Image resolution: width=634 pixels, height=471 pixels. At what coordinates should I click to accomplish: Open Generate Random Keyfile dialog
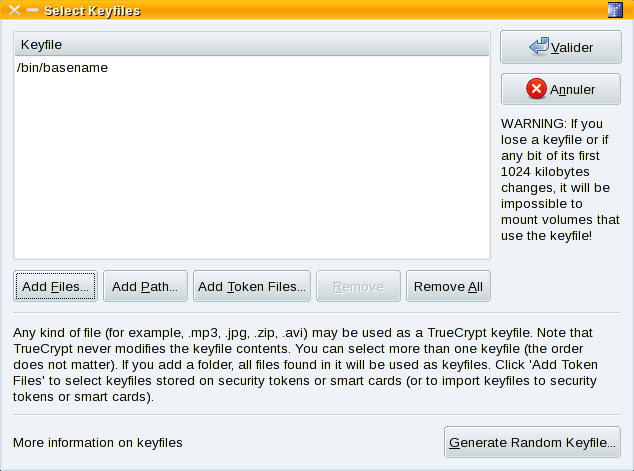[x=532, y=442]
